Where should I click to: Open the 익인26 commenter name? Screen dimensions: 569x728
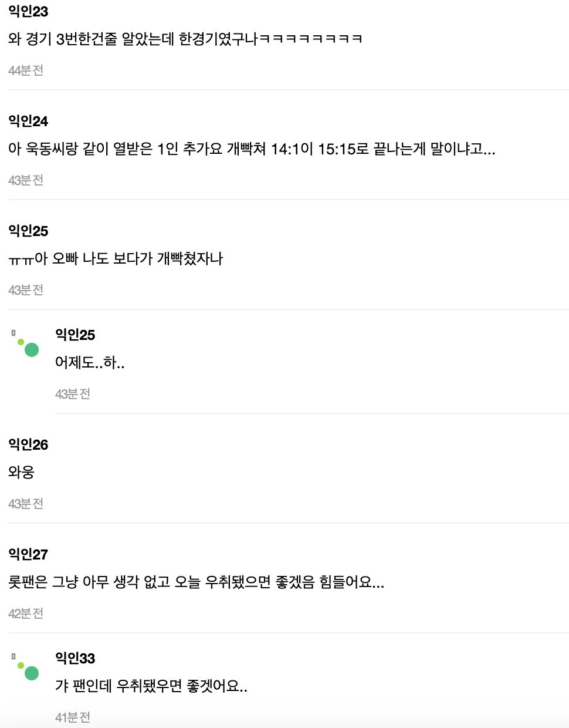[28, 444]
